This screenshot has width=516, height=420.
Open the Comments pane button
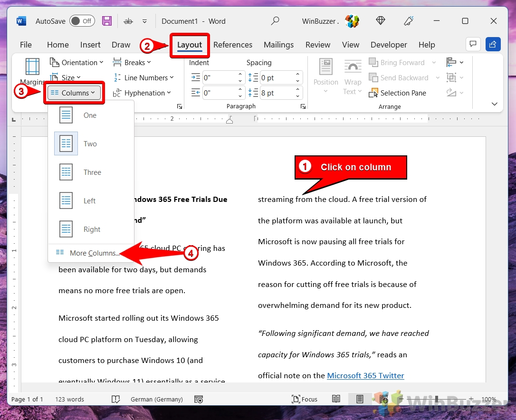click(x=473, y=44)
